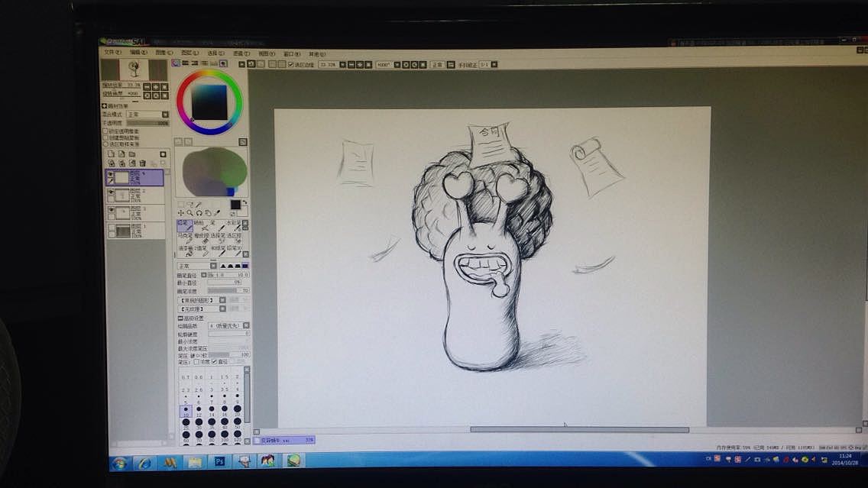Select the rectangular selection tool
Viewport: 868px width, 488px height.
point(180,204)
